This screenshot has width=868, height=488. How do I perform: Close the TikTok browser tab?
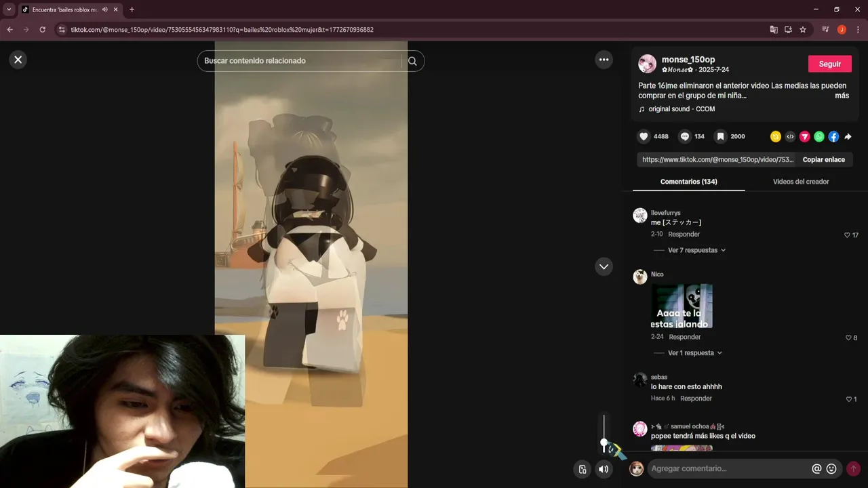click(x=116, y=9)
